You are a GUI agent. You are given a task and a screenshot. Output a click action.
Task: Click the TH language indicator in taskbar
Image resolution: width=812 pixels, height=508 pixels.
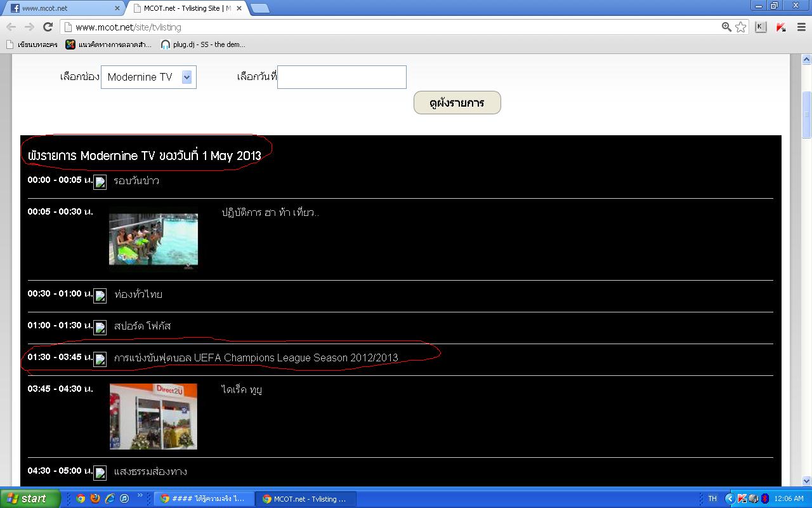pos(712,498)
